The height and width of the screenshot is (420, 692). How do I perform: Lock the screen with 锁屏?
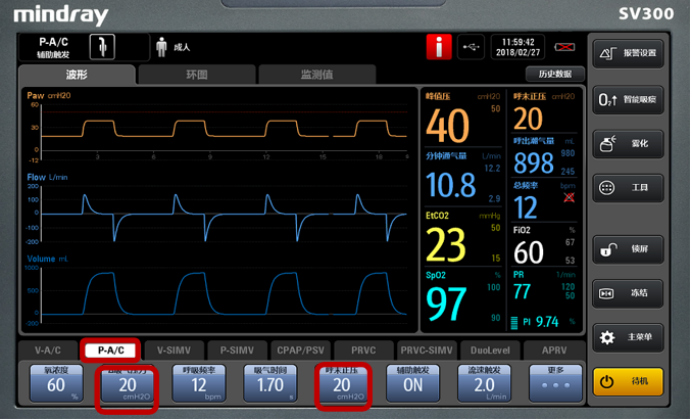coord(628,249)
